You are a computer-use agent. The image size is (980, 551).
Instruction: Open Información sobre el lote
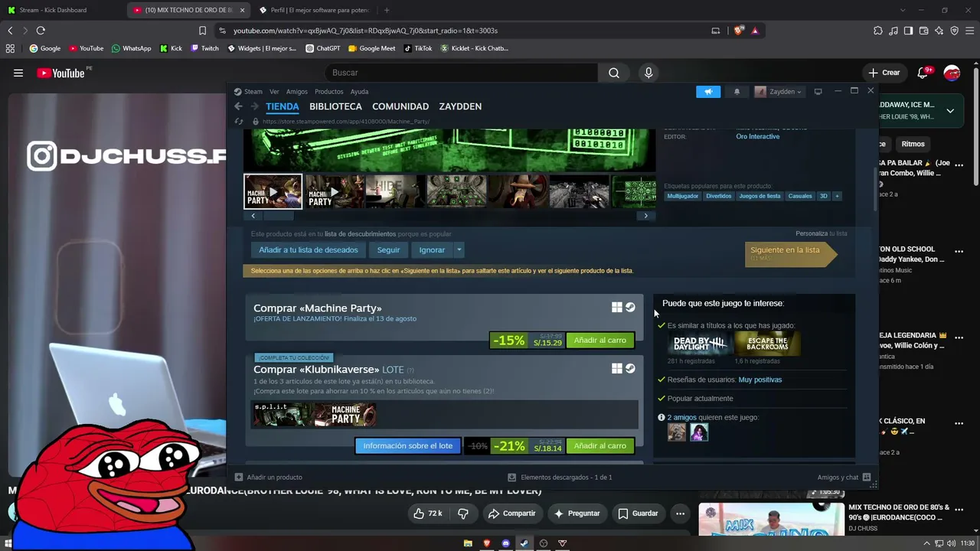(x=408, y=446)
